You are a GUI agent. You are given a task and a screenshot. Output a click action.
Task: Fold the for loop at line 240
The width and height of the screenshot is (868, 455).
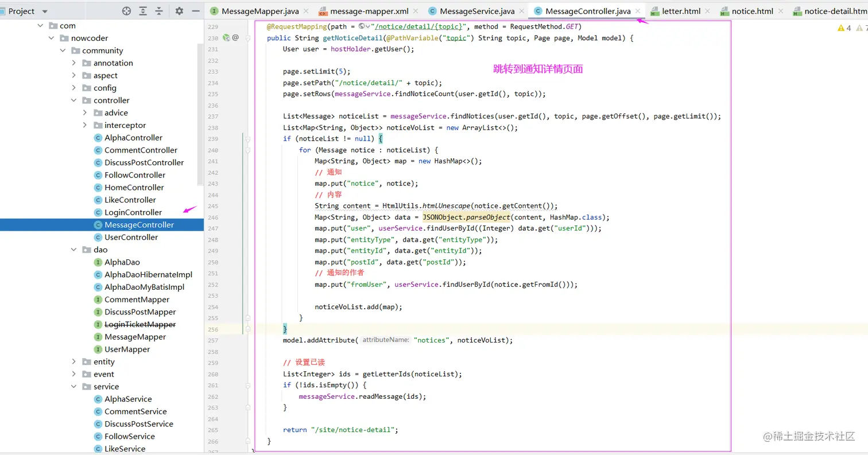[248, 150]
